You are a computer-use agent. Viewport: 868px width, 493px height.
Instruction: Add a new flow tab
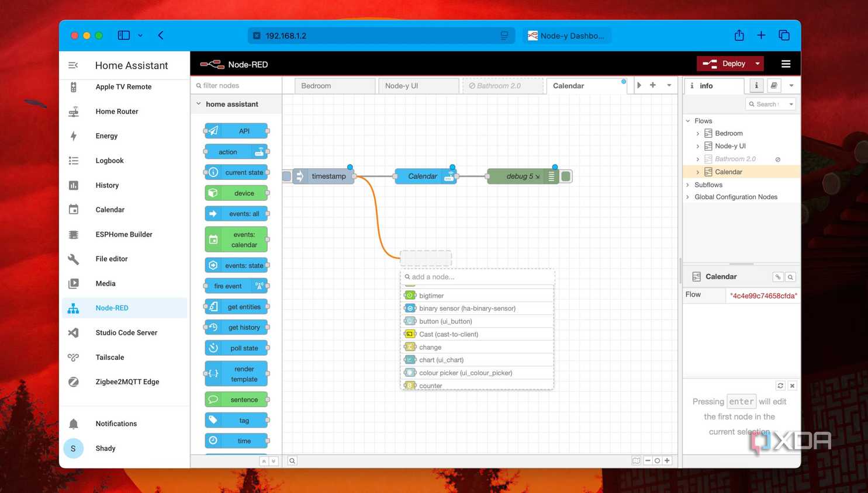pyautogui.click(x=653, y=86)
